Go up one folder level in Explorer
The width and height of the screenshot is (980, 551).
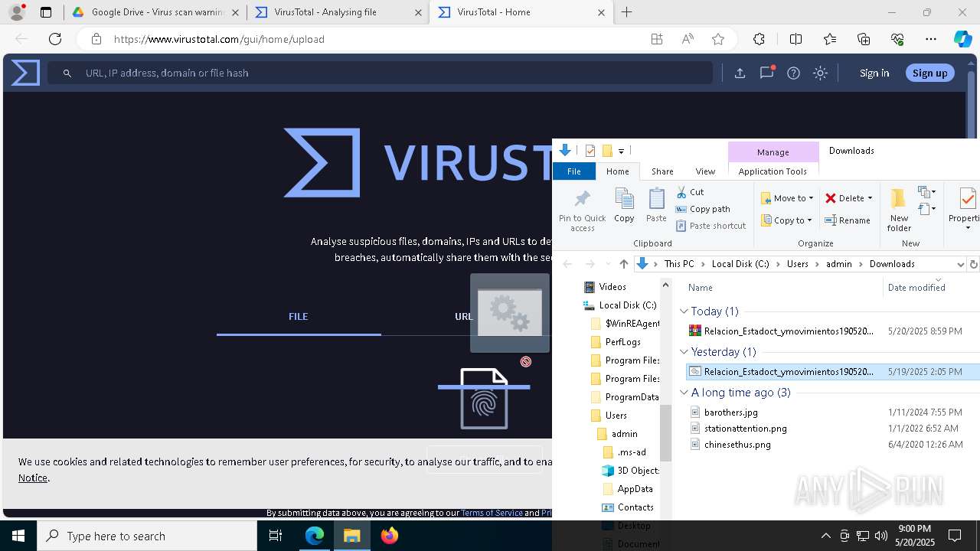(x=623, y=264)
